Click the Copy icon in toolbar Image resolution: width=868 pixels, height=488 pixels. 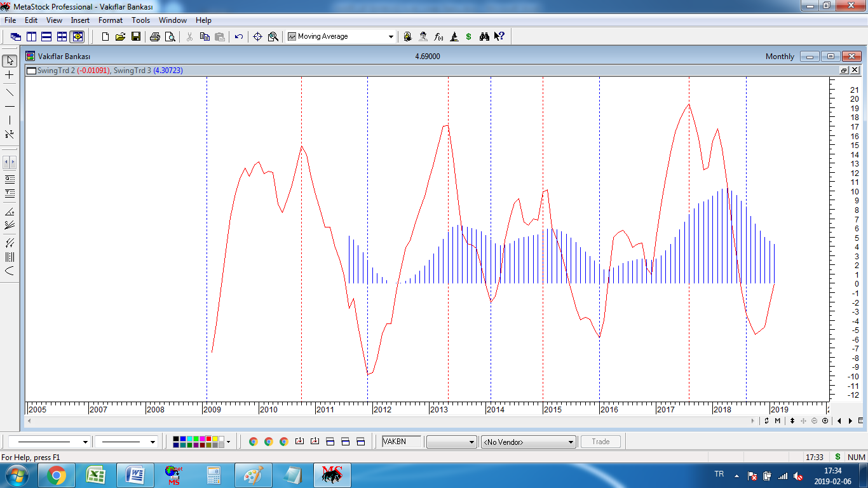pos(205,37)
